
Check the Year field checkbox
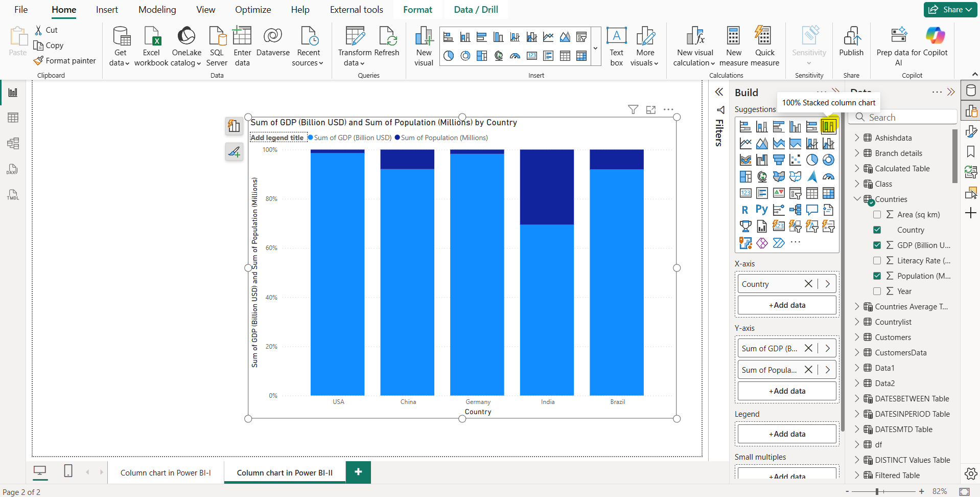click(x=878, y=291)
